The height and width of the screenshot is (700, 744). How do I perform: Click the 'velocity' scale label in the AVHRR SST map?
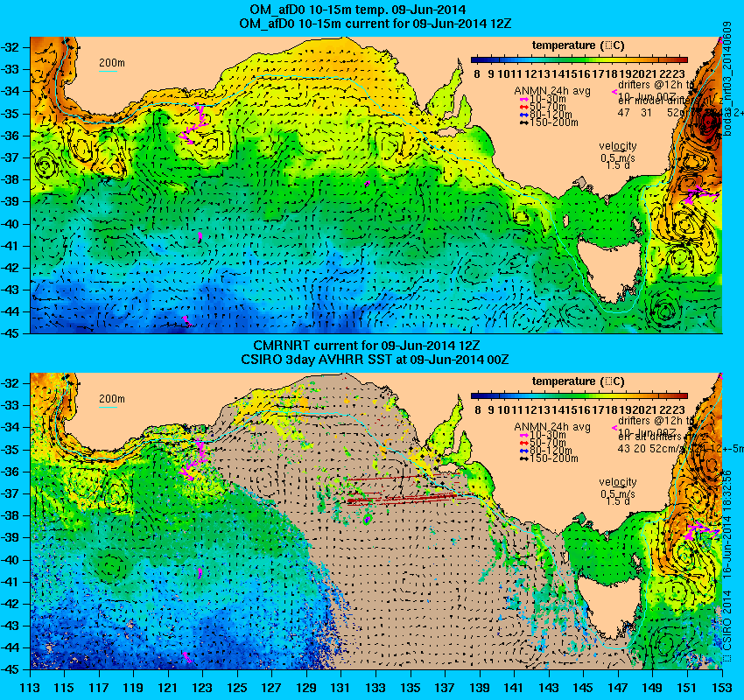coord(617,482)
